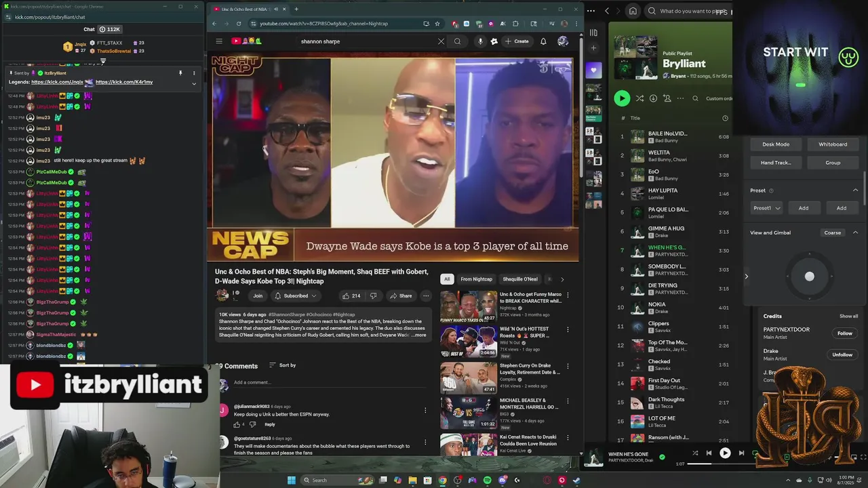This screenshot has width=868, height=488.
Task: Click Show all in Spotify Credits
Action: tap(848, 316)
